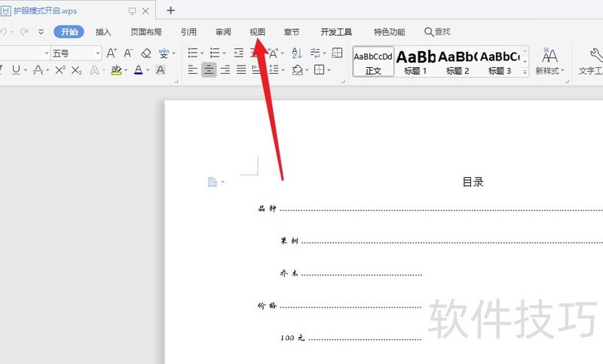Expand the phonetic guide dropdown arrow
Viewport: 603px width, 364px height.
pos(174,54)
